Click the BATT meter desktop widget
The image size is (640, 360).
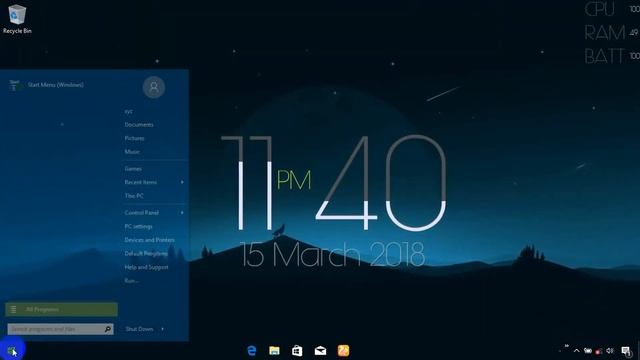(x=612, y=56)
